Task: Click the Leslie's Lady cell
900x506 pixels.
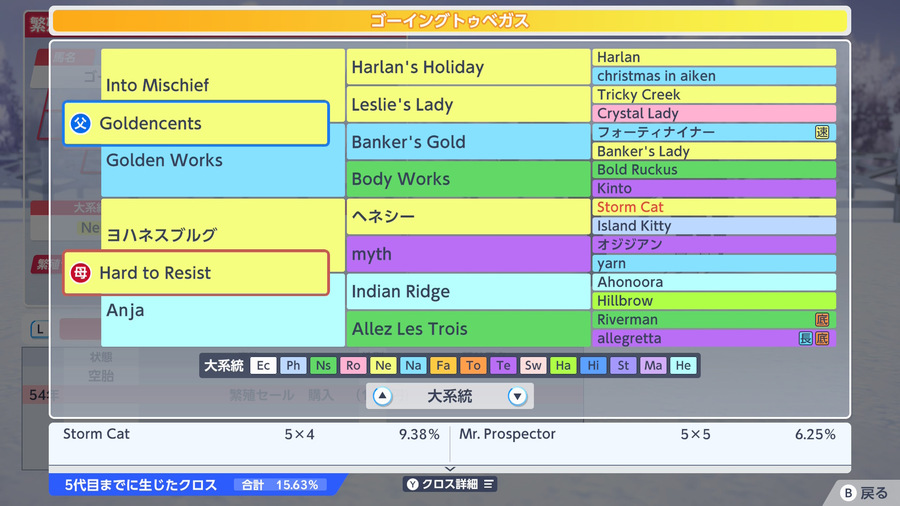Action: point(468,104)
